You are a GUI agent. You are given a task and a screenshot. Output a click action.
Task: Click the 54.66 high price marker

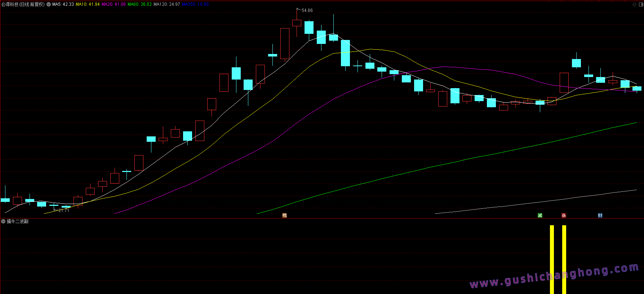[307, 10]
